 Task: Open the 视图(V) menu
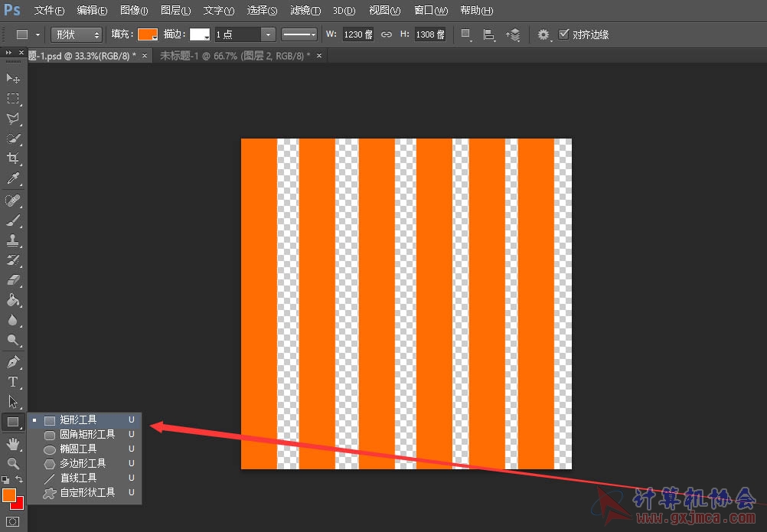coord(384,10)
